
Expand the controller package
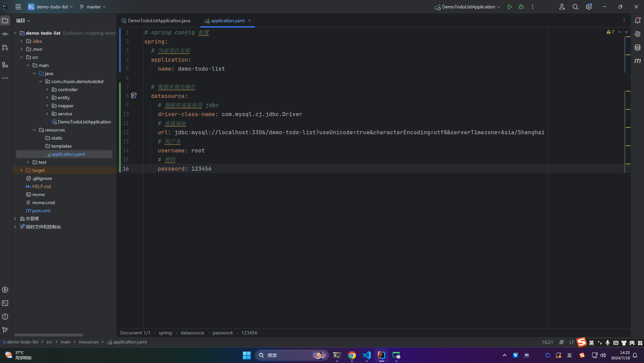click(x=47, y=89)
